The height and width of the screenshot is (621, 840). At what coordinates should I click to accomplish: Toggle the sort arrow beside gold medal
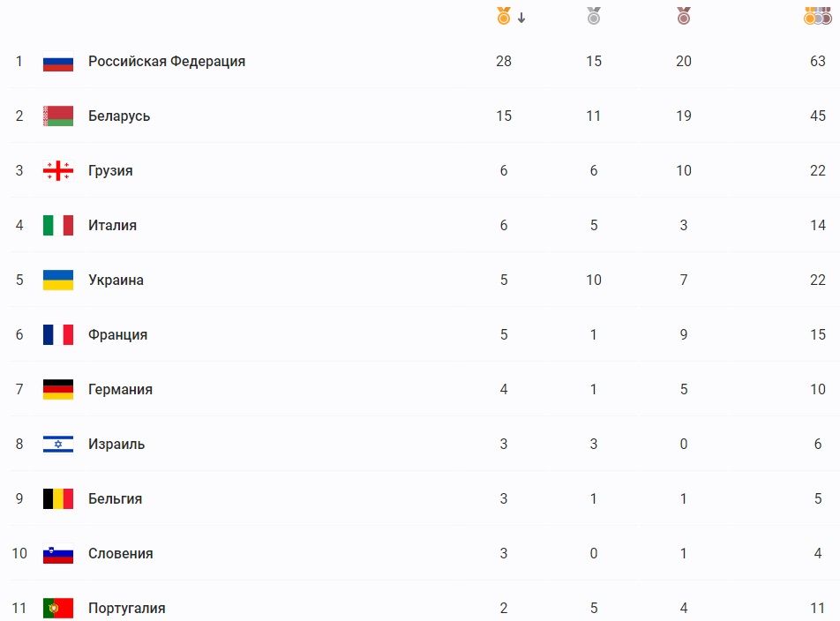click(x=521, y=17)
